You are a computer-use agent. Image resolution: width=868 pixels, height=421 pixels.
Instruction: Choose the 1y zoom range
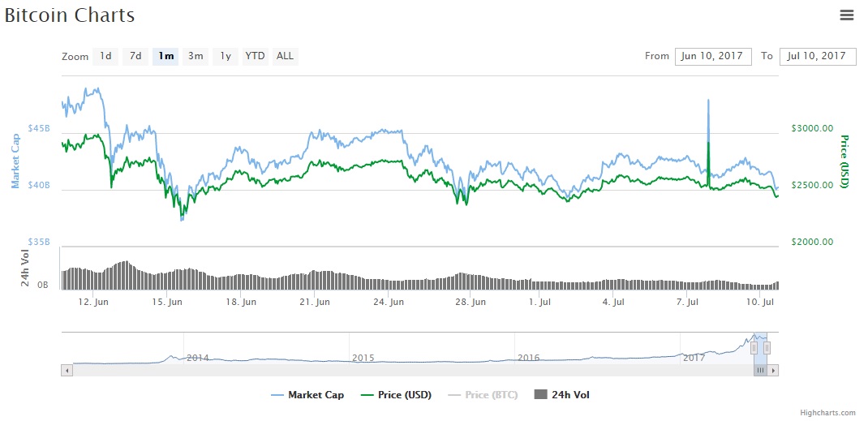(x=226, y=56)
